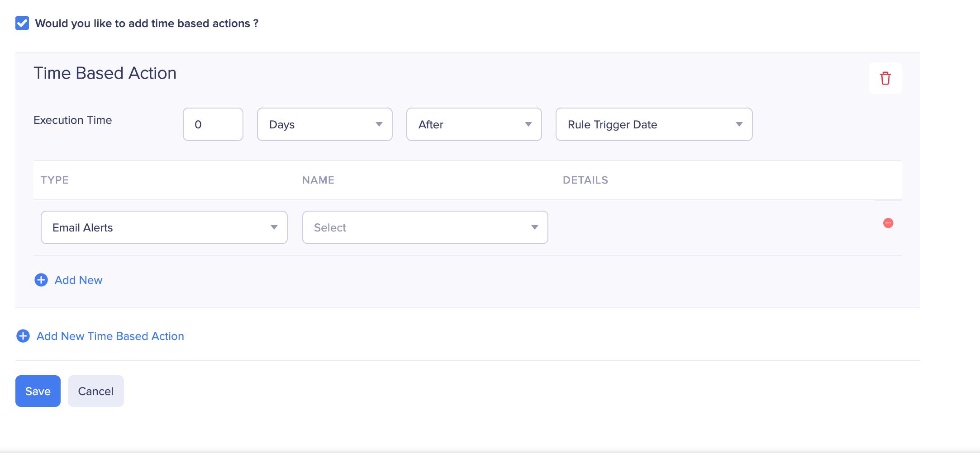Change the Email Alerts type dropdown
This screenshot has height=453, width=980.
click(x=164, y=227)
